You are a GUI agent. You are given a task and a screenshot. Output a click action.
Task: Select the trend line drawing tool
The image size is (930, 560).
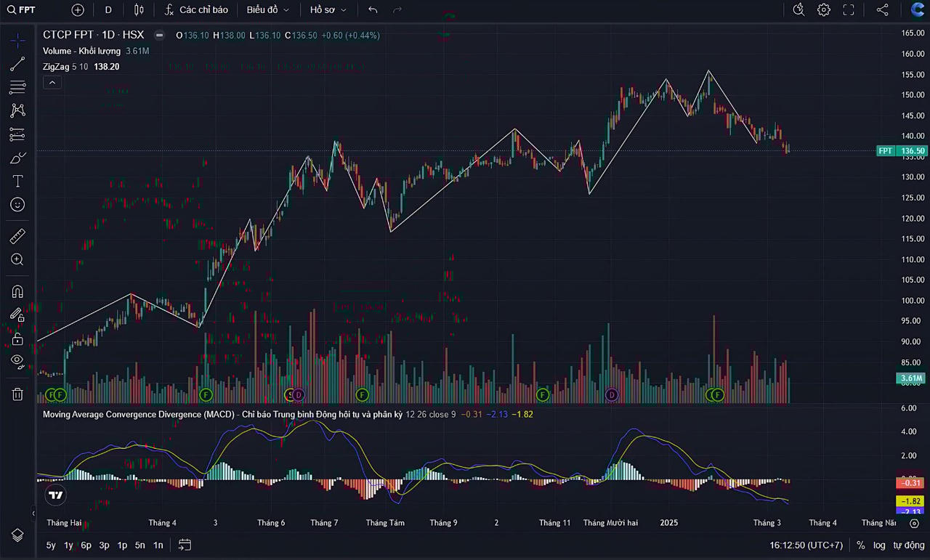click(x=17, y=64)
